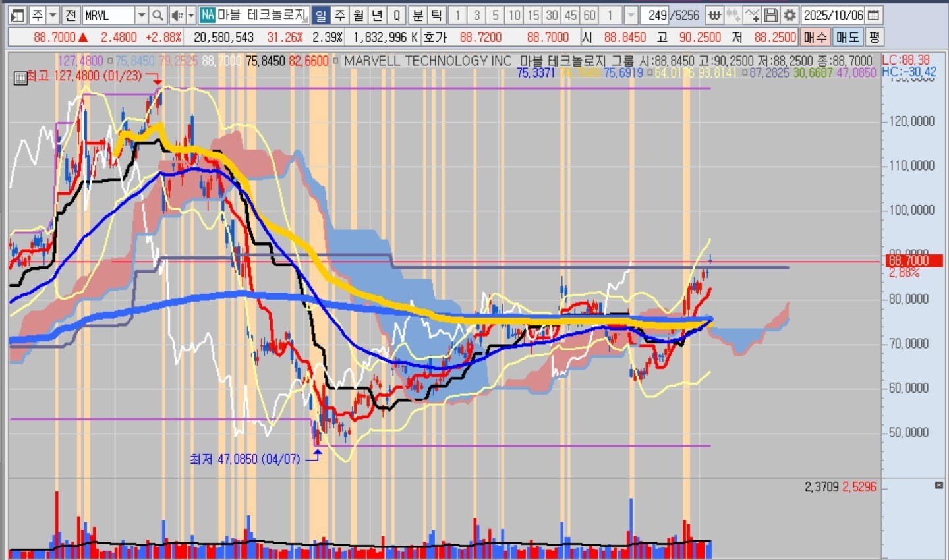Choose the 45 interval button
This screenshot has height=560, width=949.
571,15
